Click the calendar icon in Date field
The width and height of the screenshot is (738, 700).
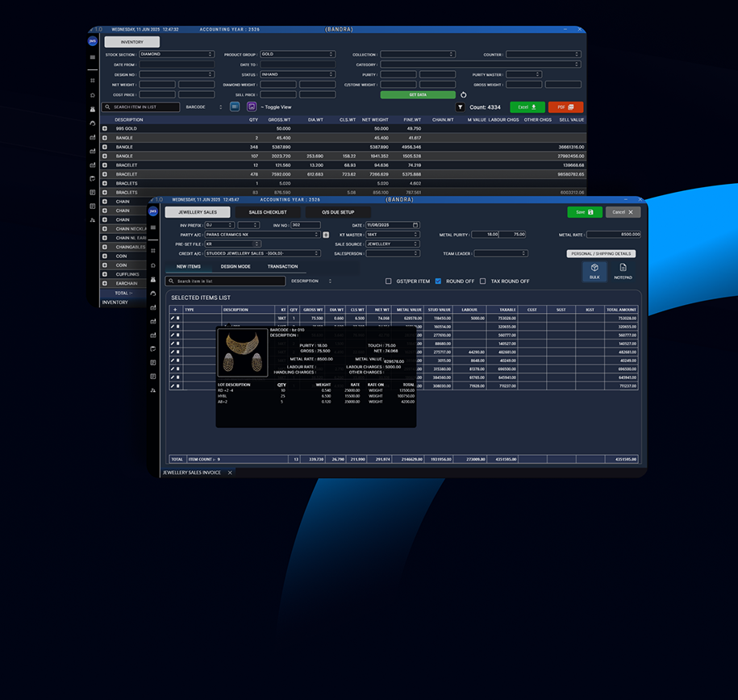coord(415,225)
